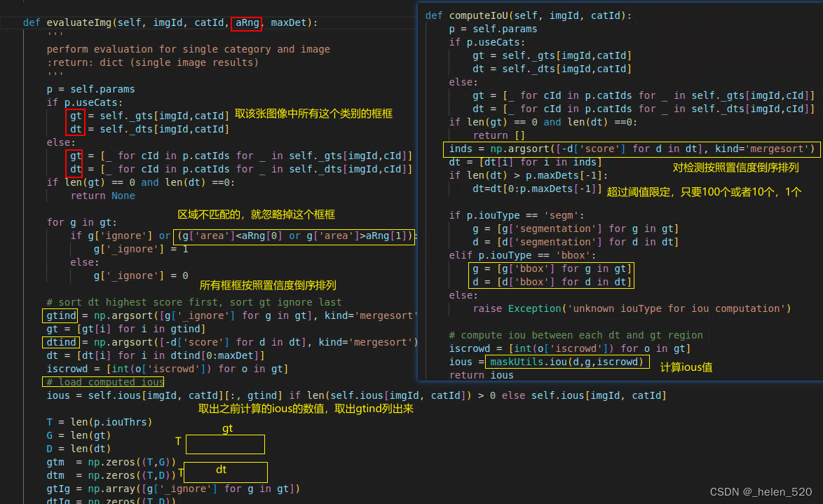Click the 'def evaluateImg' function name
The width and height of the screenshot is (823, 504).
pyautogui.click(x=79, y=22)
